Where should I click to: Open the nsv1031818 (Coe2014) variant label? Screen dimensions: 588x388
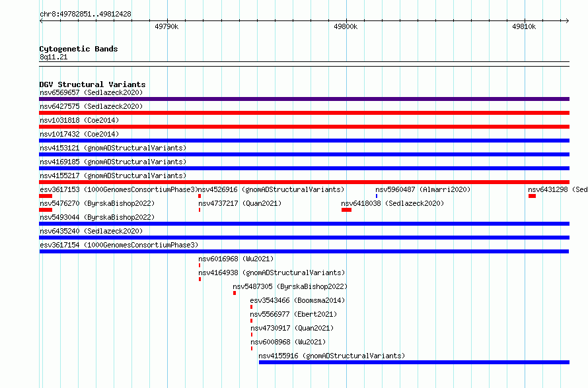point(79,120)
